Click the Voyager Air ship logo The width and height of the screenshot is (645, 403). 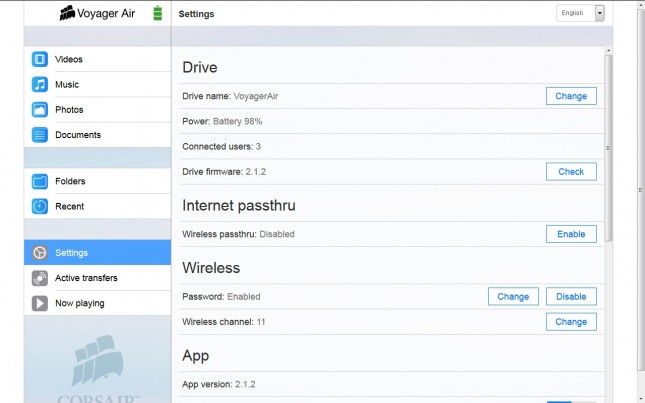(x=67, y=13)
